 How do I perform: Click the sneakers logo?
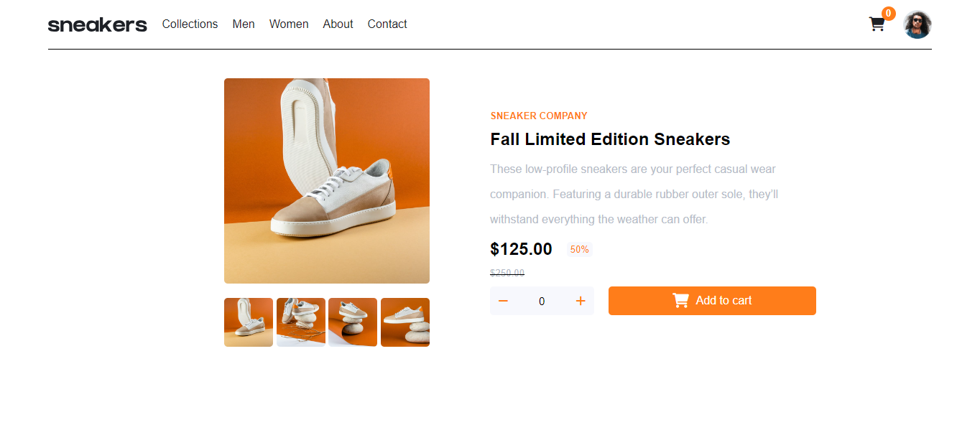coord(98,25)
